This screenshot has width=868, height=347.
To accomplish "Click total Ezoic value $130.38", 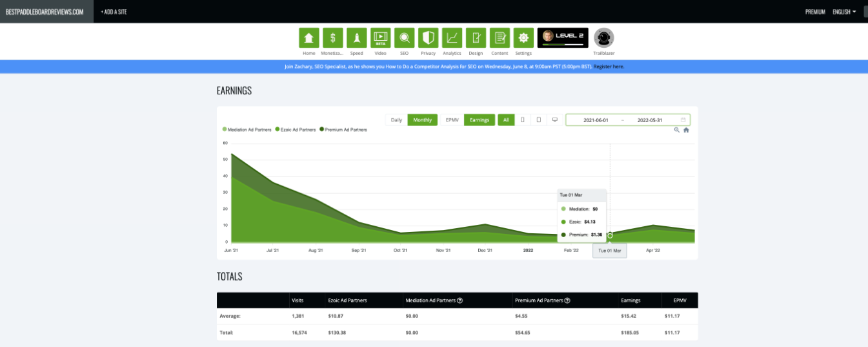I will (338, 333).
